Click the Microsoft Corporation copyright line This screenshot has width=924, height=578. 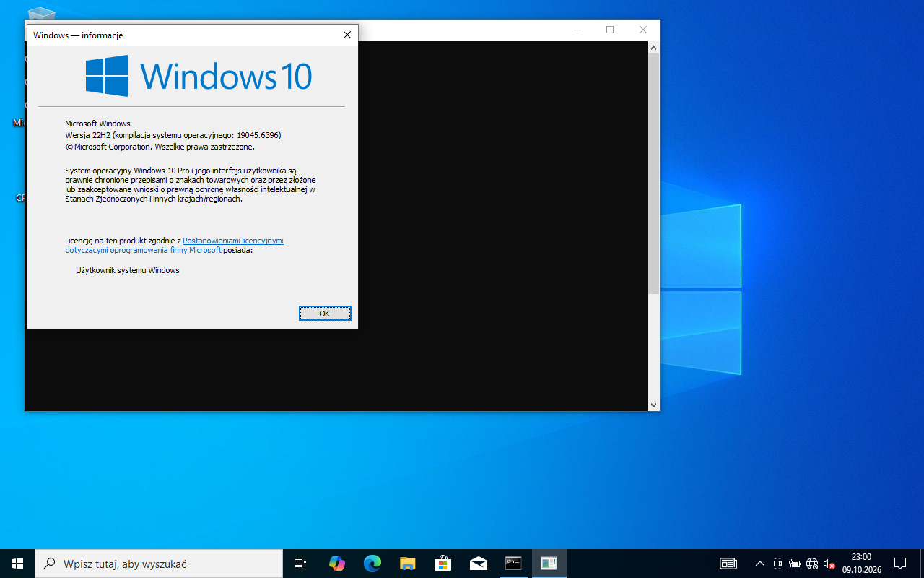click(x=160, y=147)
